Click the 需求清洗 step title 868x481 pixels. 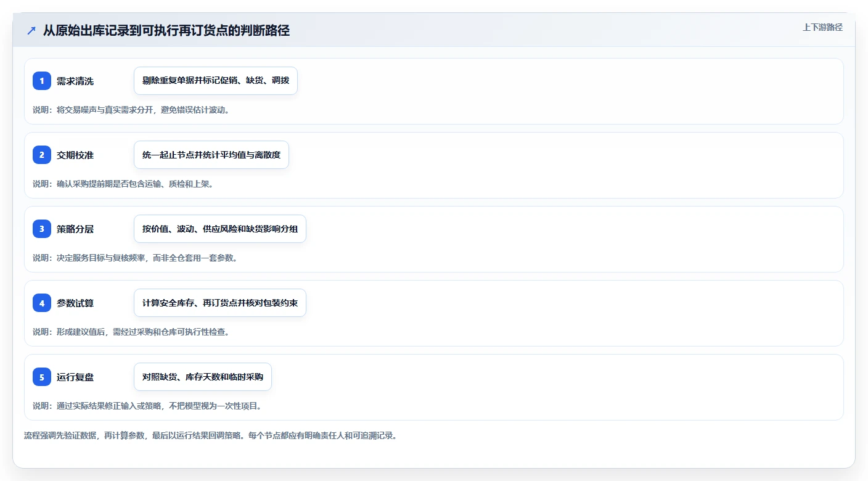75,81
